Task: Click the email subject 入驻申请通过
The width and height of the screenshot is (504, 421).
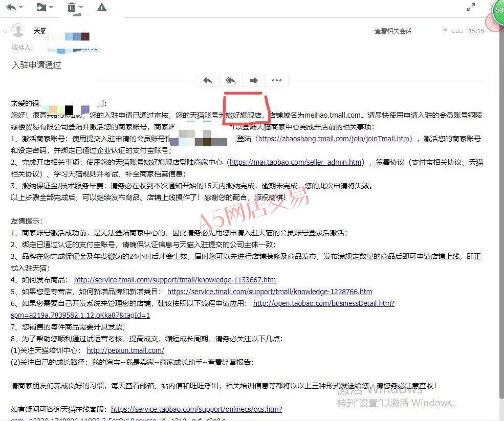Action: coord(37,65)
